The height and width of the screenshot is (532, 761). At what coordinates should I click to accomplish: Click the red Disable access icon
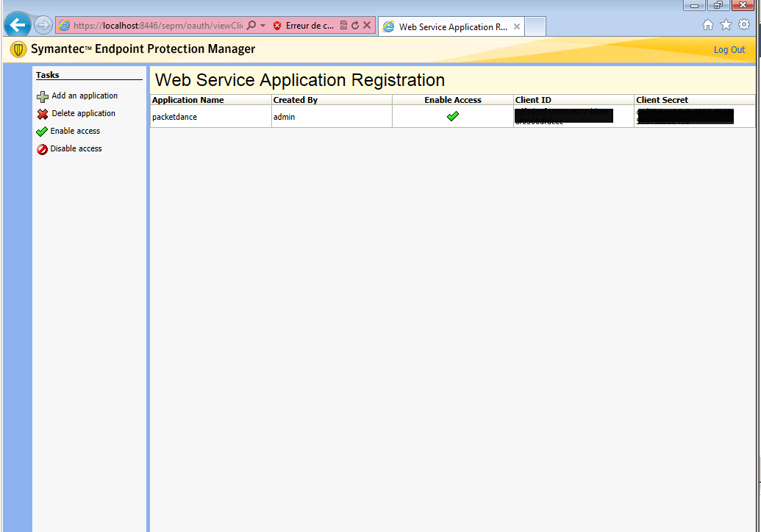tap(43, 149)
